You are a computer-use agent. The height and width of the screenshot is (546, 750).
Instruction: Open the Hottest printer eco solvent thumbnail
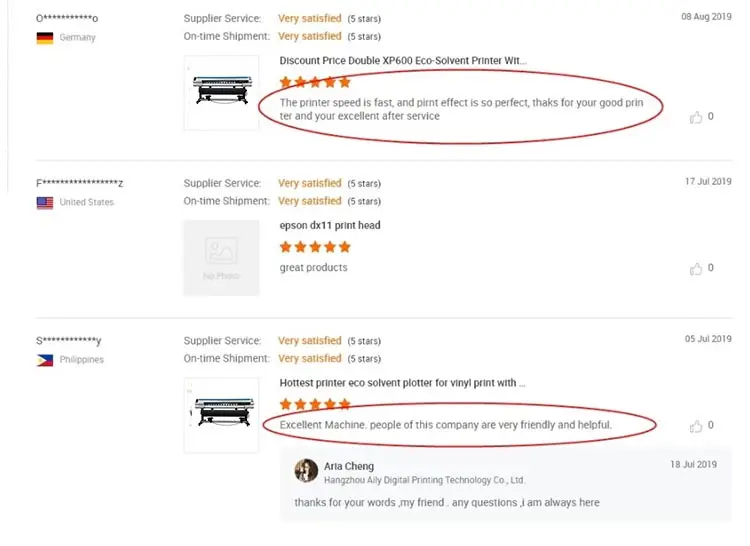221,414
